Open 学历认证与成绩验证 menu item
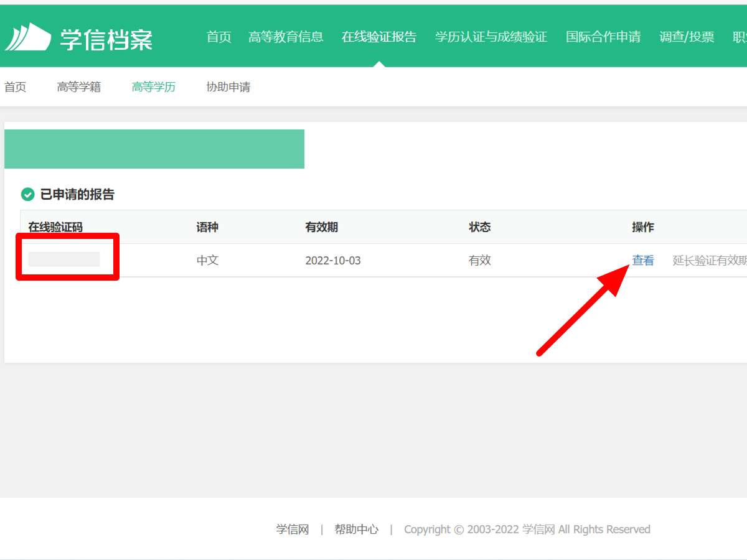This screenshot has height=560, width=747. point(491,37)
